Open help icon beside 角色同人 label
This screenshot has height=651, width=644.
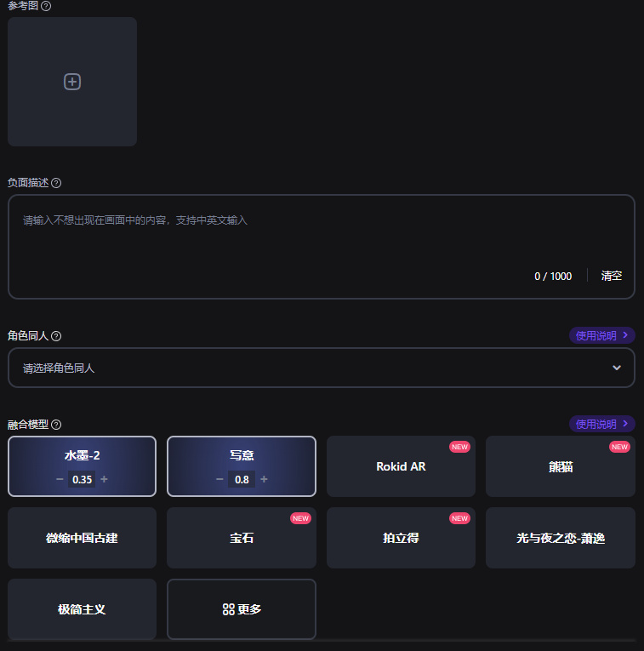click(x=56, y=336)
